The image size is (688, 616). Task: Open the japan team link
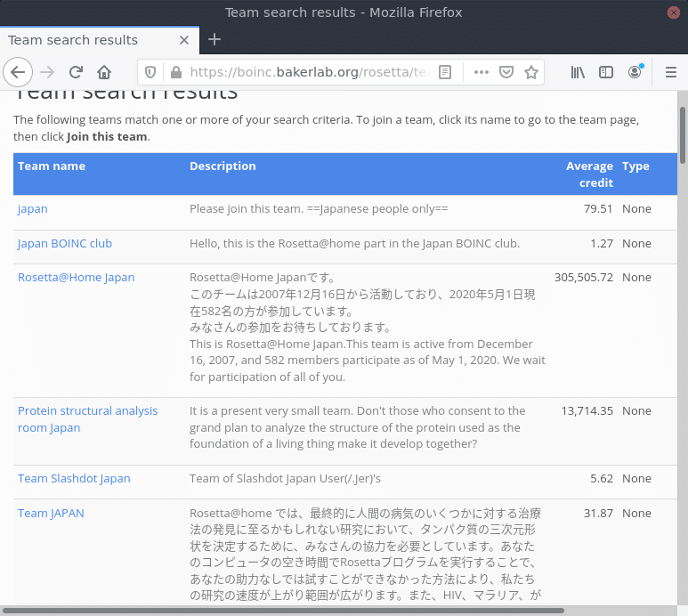(x=32, y=209)
